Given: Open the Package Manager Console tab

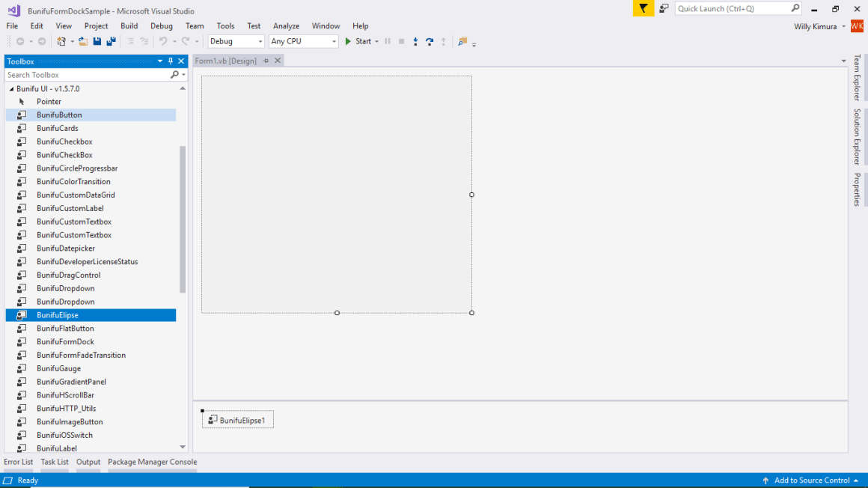Looking at the screenshot, I should [152, 462].
